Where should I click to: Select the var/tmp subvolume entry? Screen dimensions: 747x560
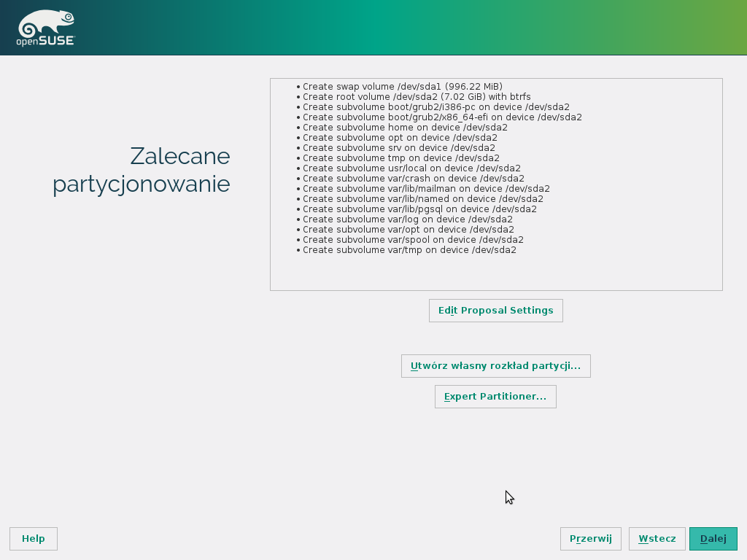click(409, 249)
